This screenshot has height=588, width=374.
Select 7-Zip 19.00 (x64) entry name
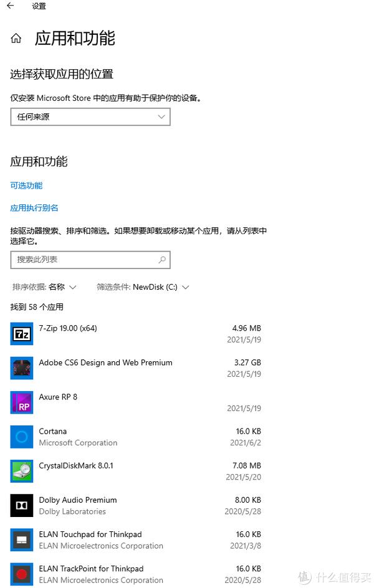tap(68, 328)
